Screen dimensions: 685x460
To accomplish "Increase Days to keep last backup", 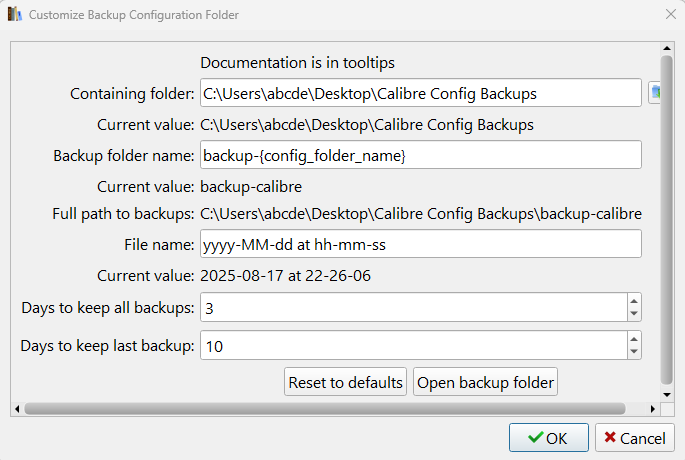I will 633,339.
